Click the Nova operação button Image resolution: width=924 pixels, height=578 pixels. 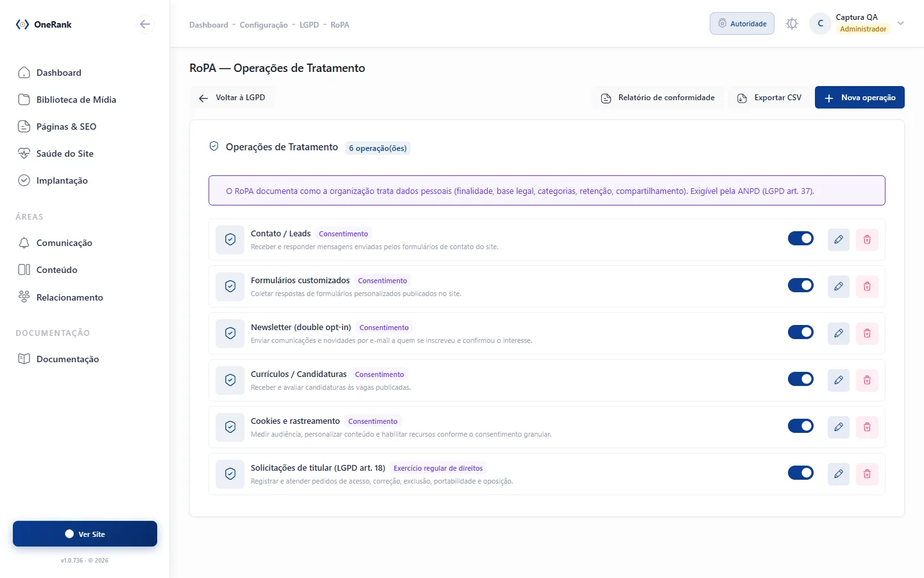point(860,98)
